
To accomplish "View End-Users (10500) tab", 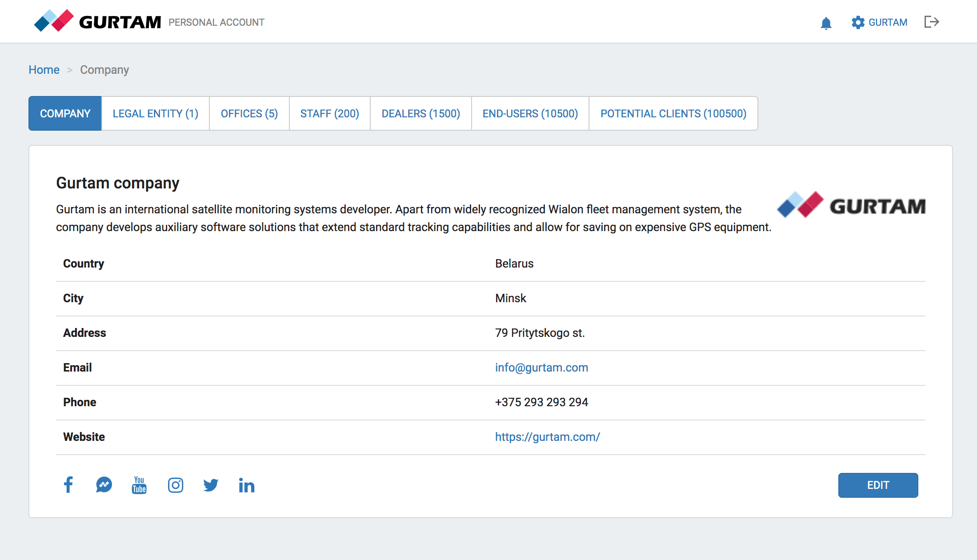I will (x=530, y=113).
